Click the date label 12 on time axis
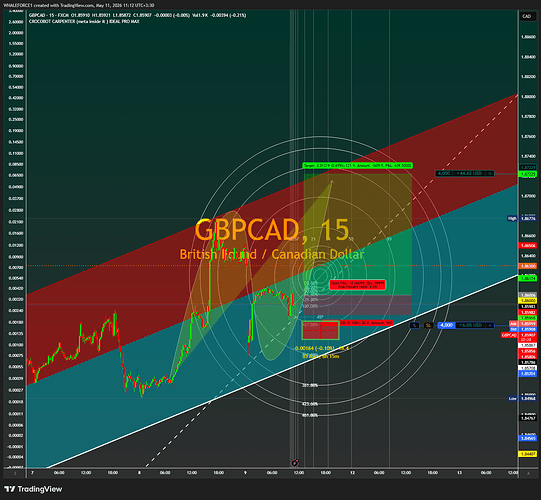This screenshot has height=500, width=541. [352, 473]
